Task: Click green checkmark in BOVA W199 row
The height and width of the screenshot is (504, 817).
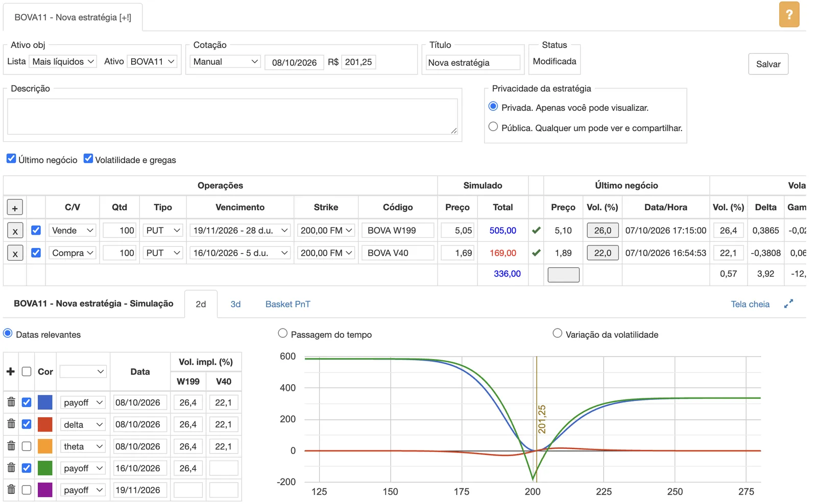Action: pos(536,231)
